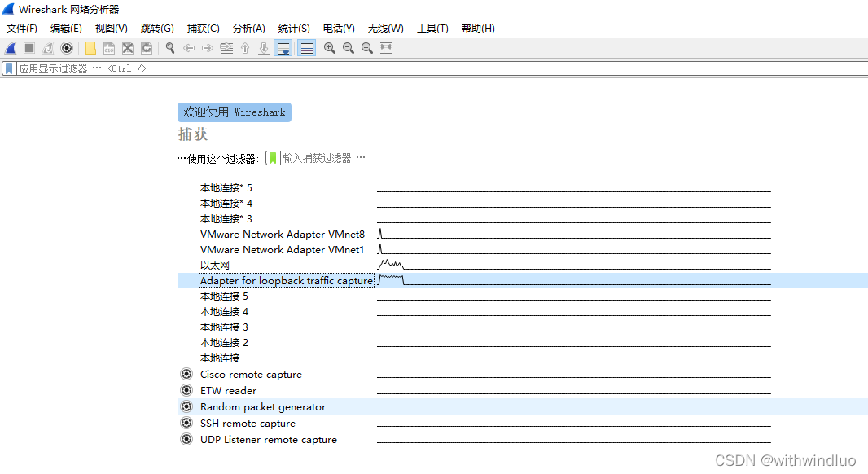Click display filter bookmark icon

9,68
